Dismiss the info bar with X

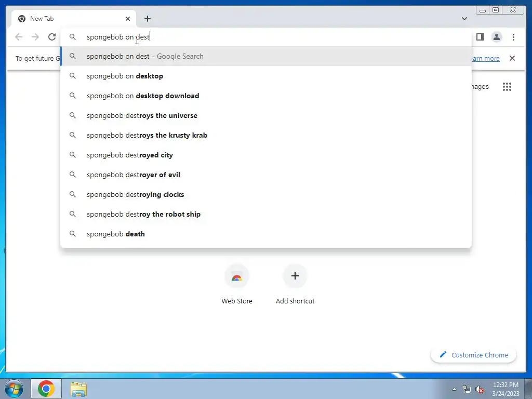point(512,58)
